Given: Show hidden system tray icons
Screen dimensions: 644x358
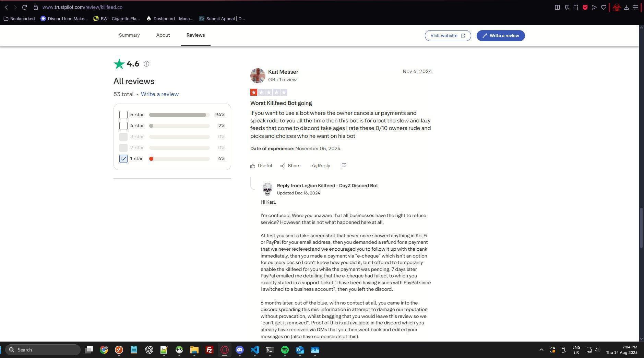Looking at the screenshot, I should click(x=541, y=350).
